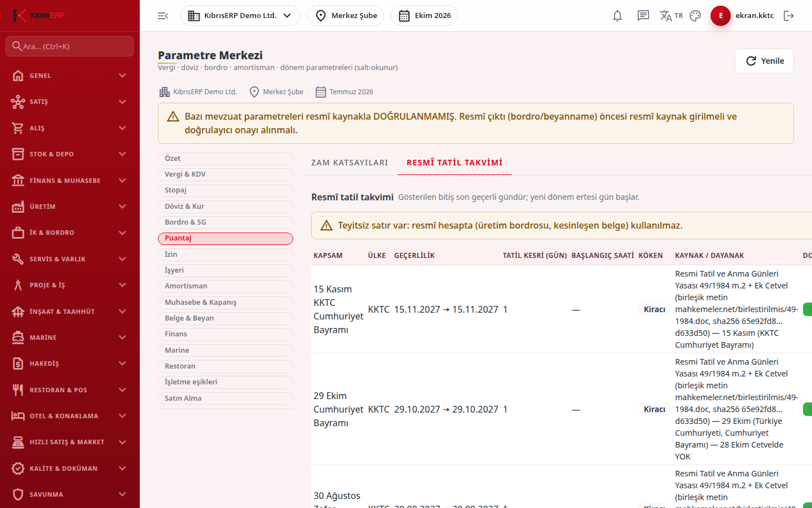Image resolution: width=812 pixels, height=508 pixels.
Task: Open the Amortisman category
Action: point(226,286)
